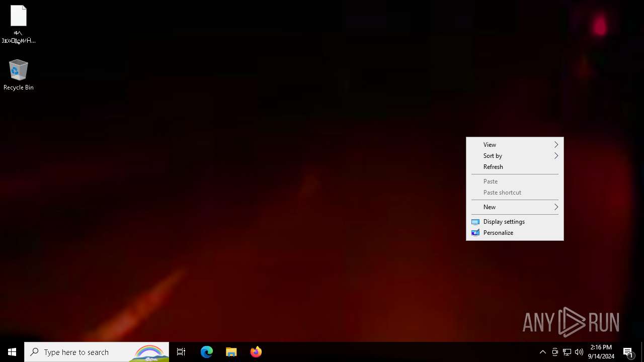Launch Microsoft Edge from the taskbar
644x362 pixels.
click(207, 352)
